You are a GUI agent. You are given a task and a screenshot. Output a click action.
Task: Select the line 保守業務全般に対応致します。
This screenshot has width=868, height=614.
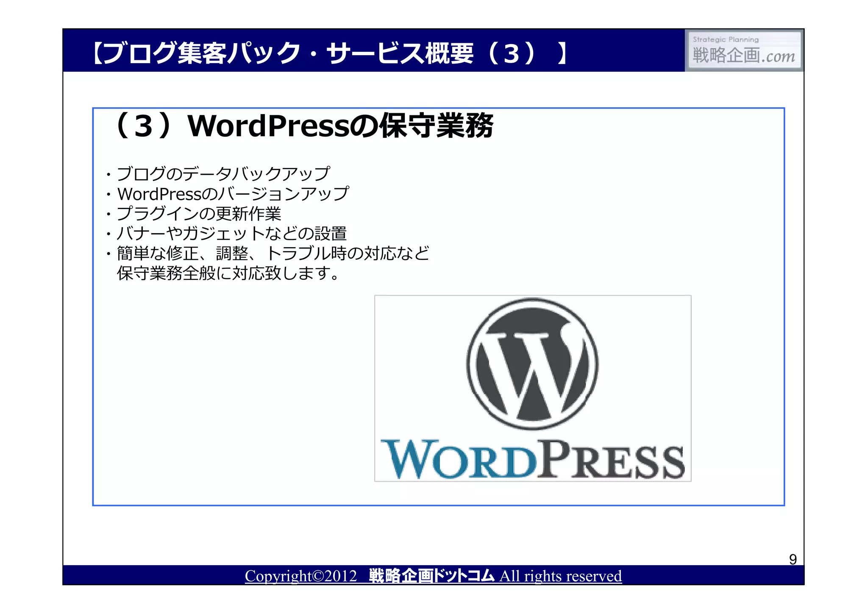pyautogui.click(x=228, y=273)
